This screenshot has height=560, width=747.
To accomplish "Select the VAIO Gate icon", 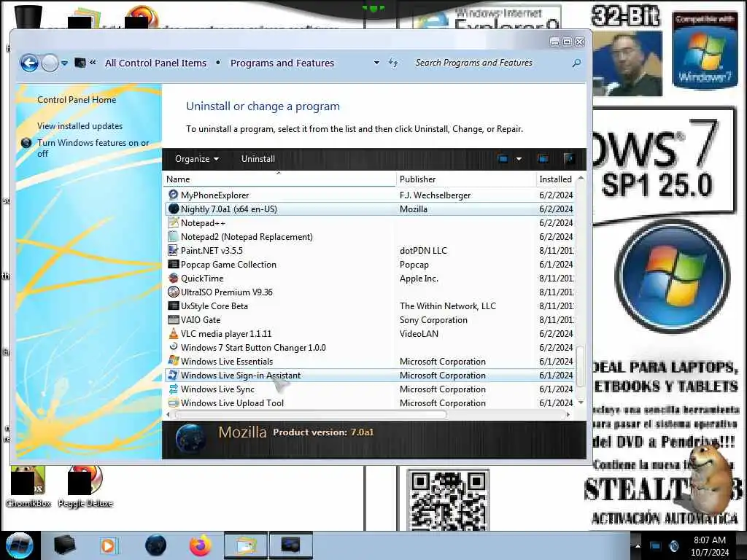I will 173,319.
